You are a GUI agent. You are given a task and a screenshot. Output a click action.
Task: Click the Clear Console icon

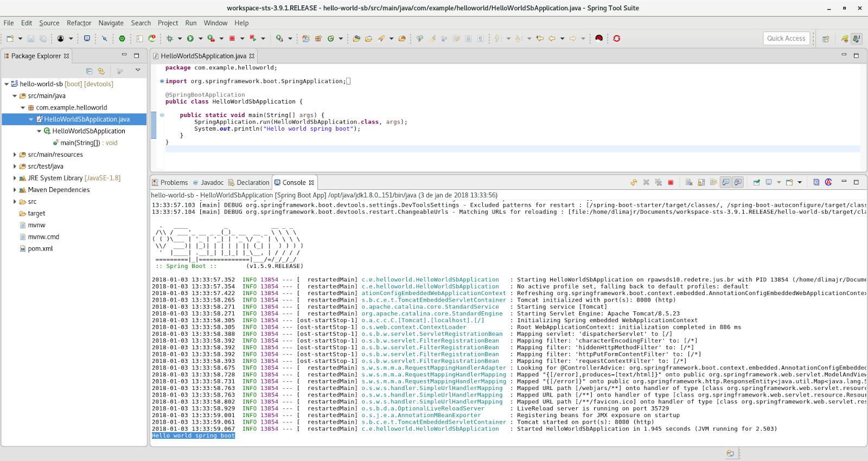click(x=689, y=182)
